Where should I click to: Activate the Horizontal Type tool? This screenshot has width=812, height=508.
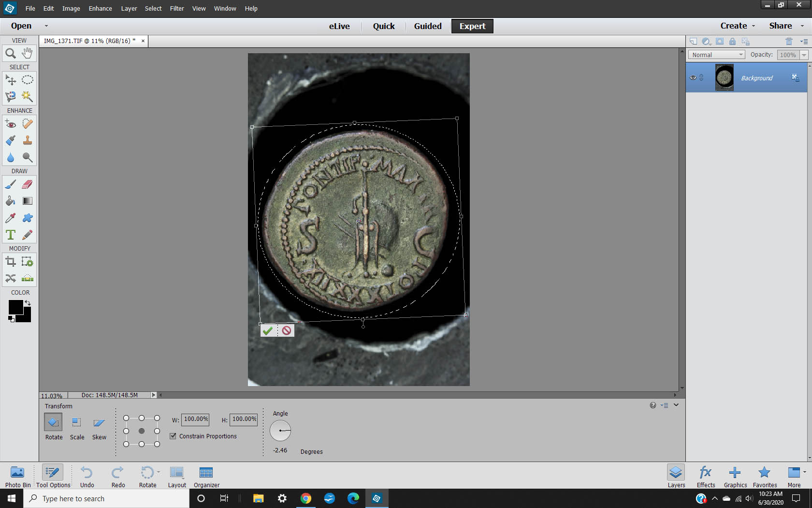(11, 235)
